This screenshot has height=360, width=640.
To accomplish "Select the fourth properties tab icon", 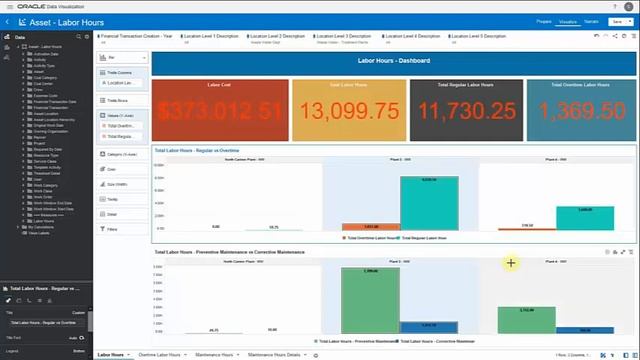I will coord(40,300).
